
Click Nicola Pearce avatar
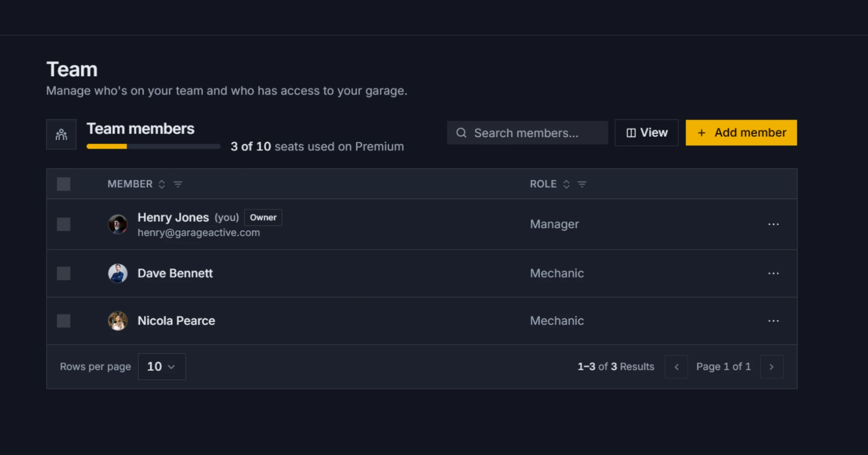tap(118, 321)
